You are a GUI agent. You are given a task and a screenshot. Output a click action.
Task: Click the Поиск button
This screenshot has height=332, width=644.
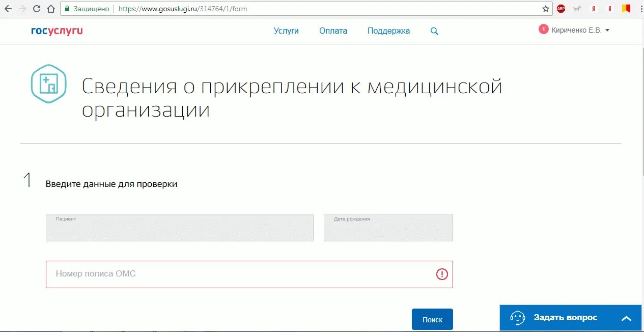pos(432,319)
